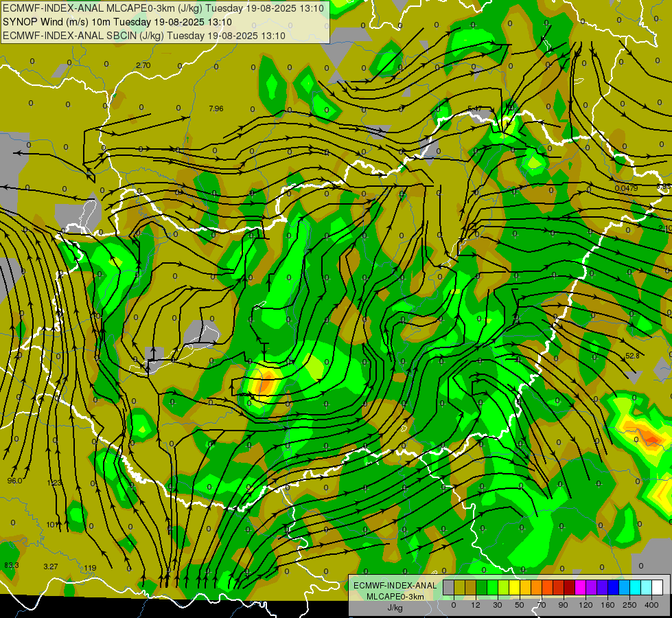The width and height of the screenshot is (672, 618).
Task: Click the white swatch at legend end
Action: click(x=658, y=588)
